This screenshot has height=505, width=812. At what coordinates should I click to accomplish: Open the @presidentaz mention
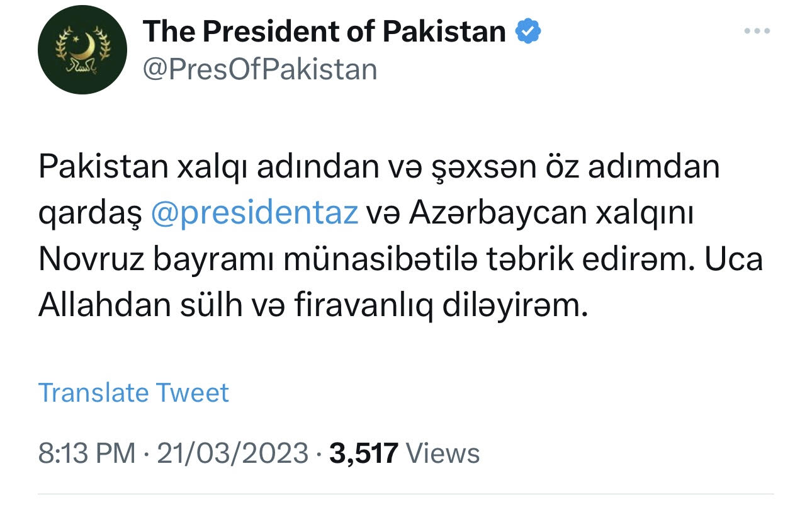tap(254, 213)
